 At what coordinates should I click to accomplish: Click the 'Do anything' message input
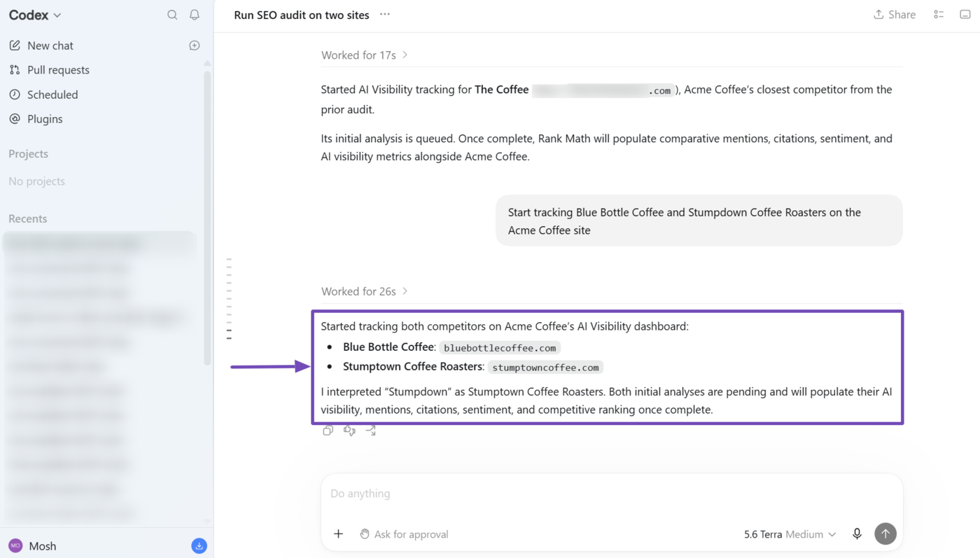pyautogui.click(x=611, y=494)
